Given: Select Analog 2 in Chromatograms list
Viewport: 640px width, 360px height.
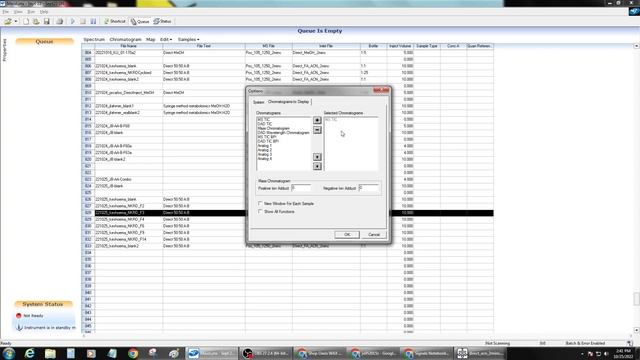Looking at the screenshot, I should click(264, 150).
